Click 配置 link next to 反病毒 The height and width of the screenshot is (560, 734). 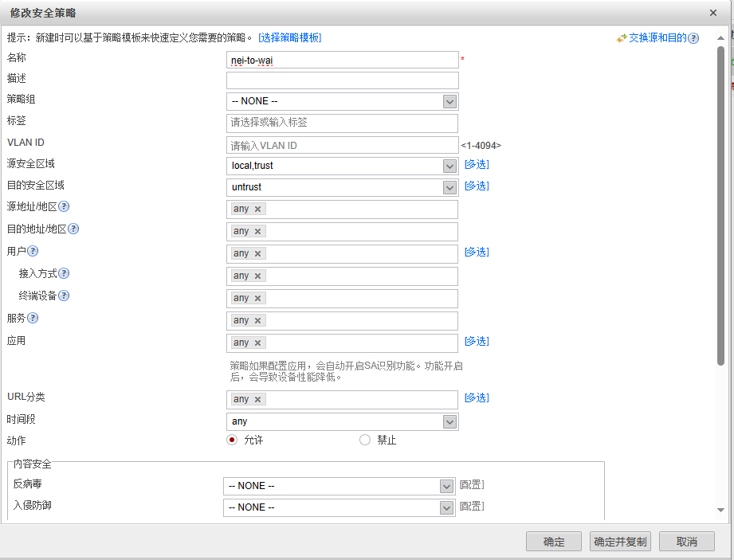click(472, 484)
